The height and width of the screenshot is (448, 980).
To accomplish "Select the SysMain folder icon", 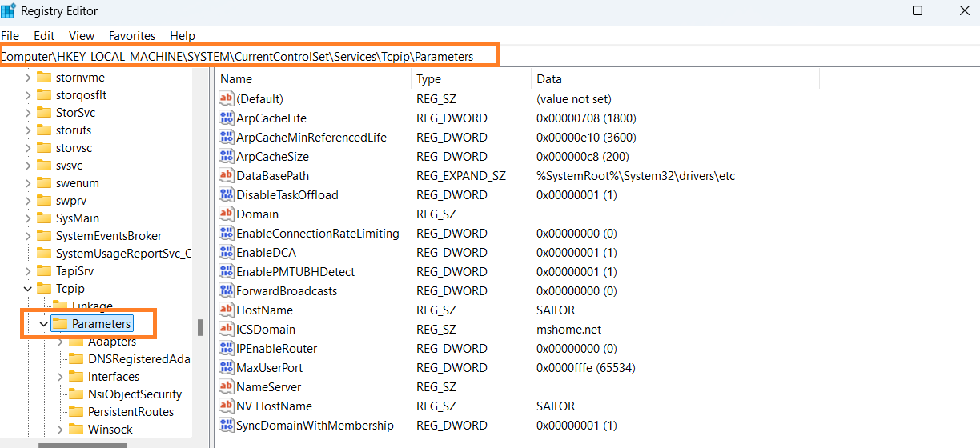I will (x=44, y=218).
